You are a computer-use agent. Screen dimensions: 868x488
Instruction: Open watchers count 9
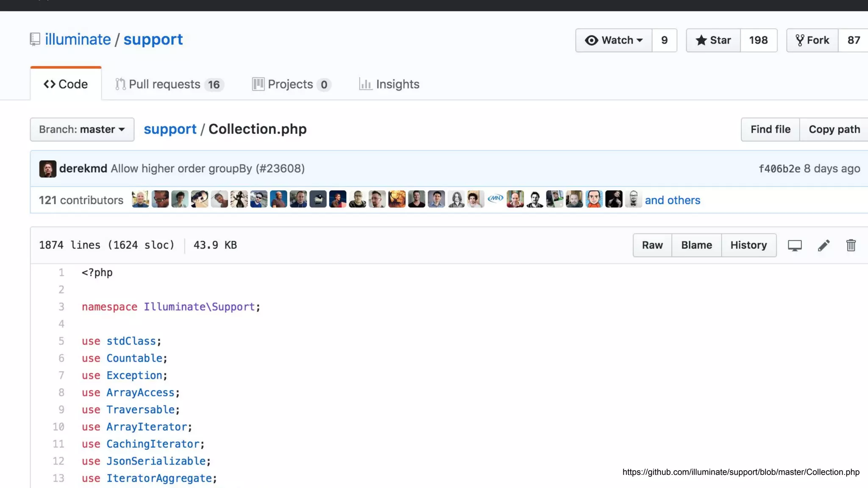point(665,40)
